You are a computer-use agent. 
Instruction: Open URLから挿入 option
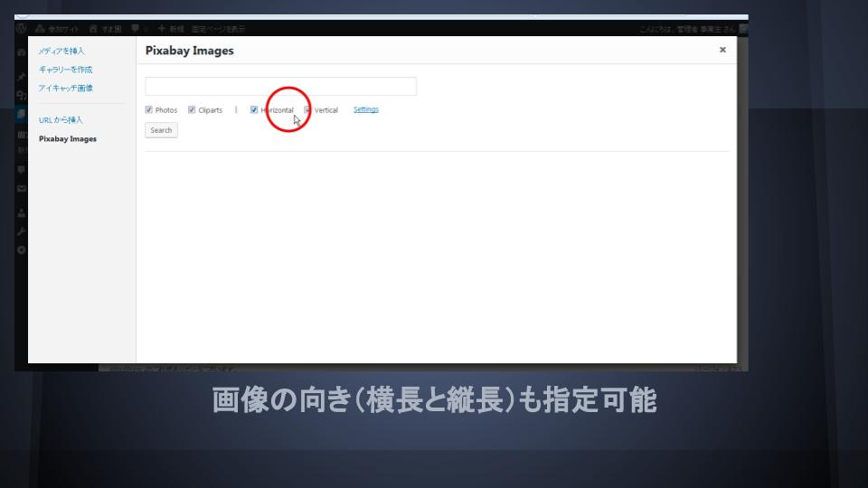coord(61,119)
